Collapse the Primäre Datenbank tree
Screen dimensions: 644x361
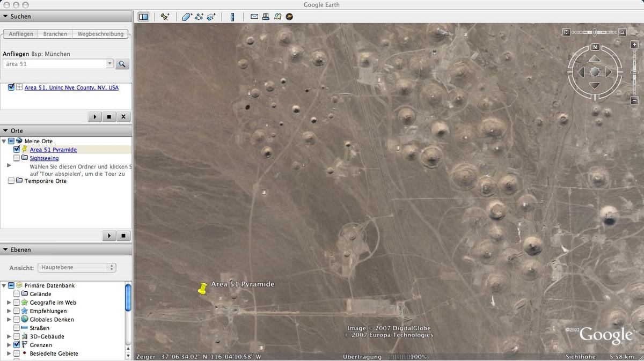(x=4, y=285)
